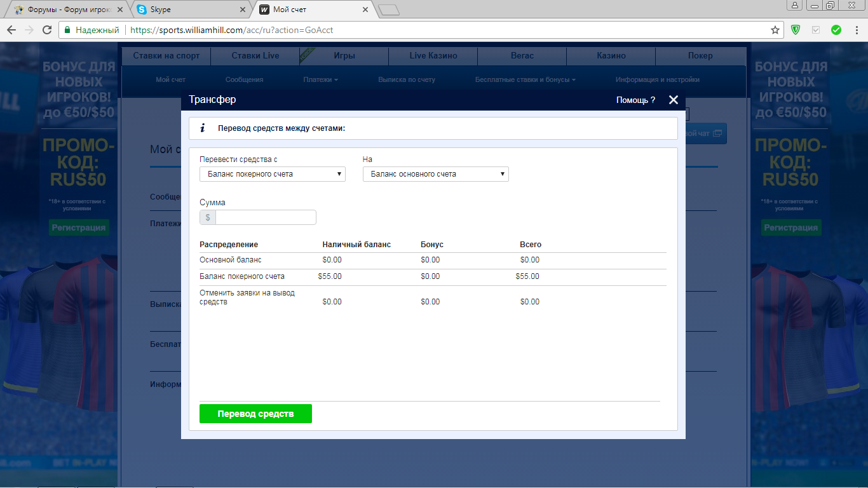Image resolution: width=868 pixels, height=488 pixels.
Task: Expand the Платежи menu
Action: pos(320,80)
